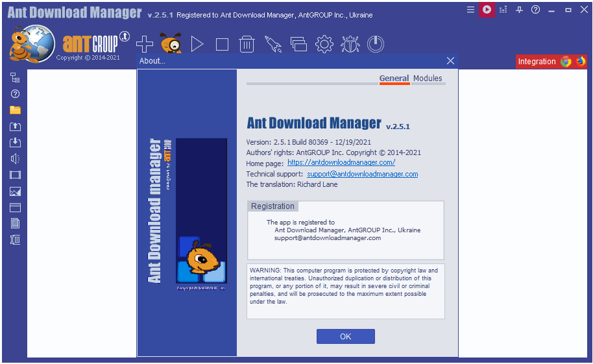The image size is (593, 364).
Task: Close the About dialog with X
Action: [450, 60]
